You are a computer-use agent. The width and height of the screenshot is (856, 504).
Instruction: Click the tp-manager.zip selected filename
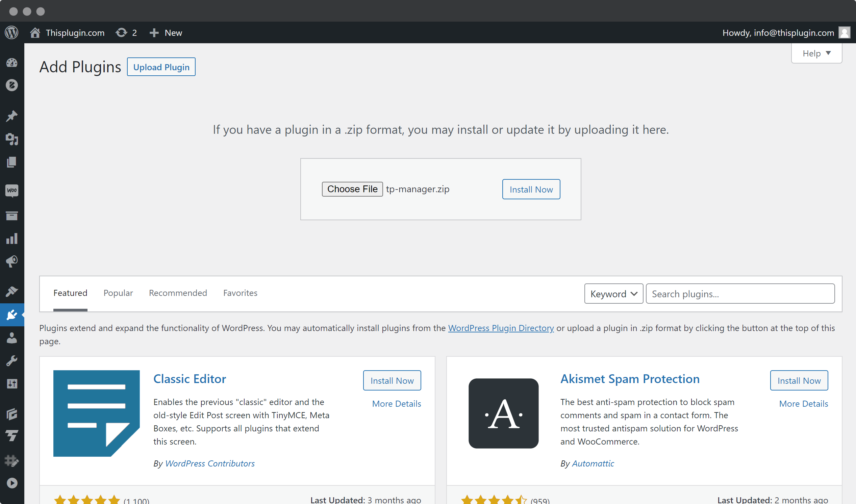pos(418,189)
